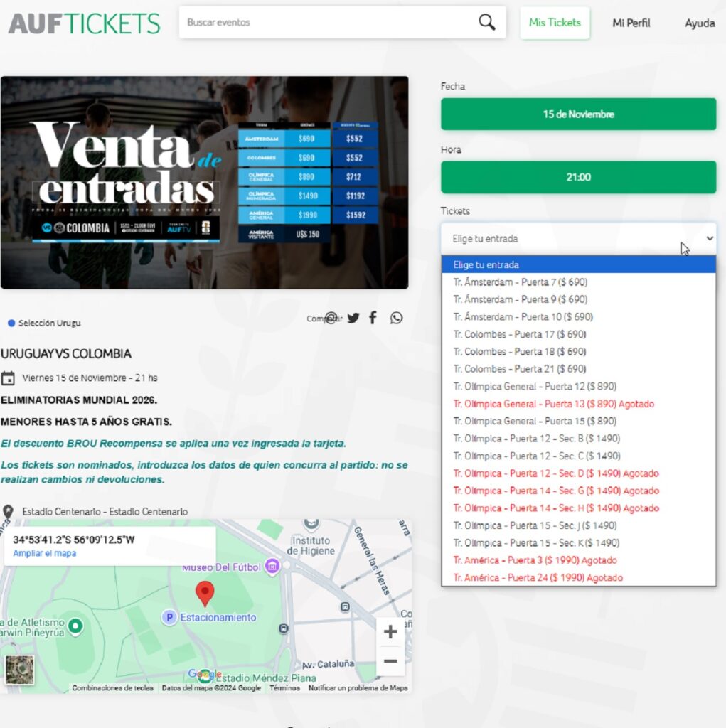
Task: Zoom out on the map
Action: [x=390, y=661]
